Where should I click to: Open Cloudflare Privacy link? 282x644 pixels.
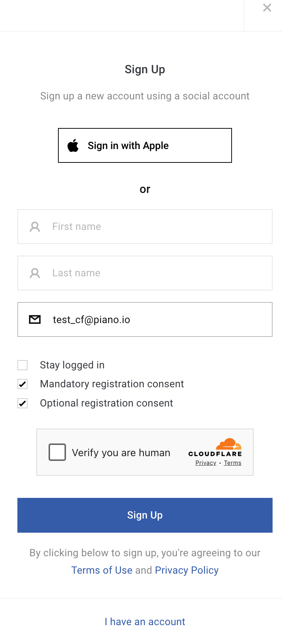click(206, 463)
